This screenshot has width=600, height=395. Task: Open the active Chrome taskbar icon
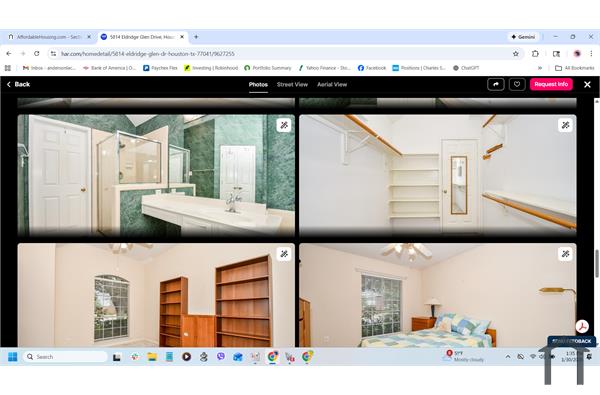pyautogui.click(x=272, y=357)
